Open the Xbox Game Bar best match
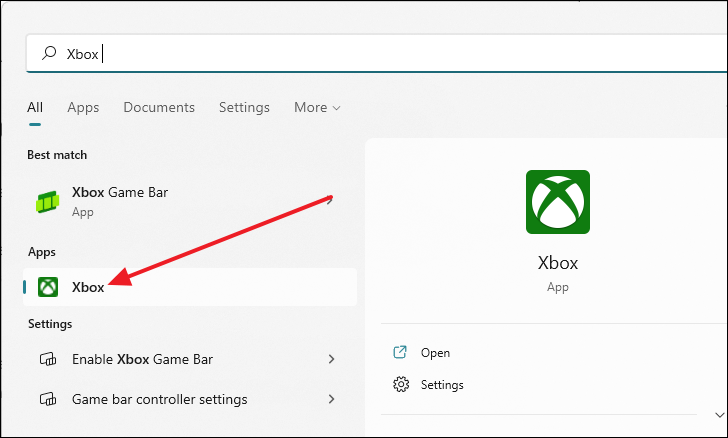Image resolution: width=728 pixels, height=438 pixels. [190, 202]
